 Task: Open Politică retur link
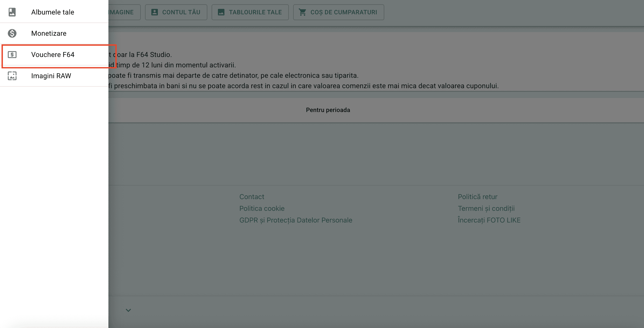(477, 197)
